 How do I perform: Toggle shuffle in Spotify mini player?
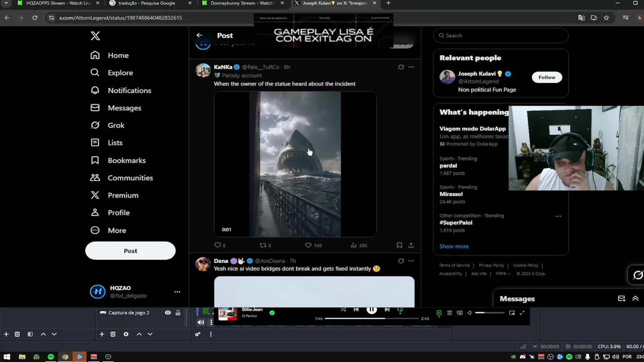point(343,310)
